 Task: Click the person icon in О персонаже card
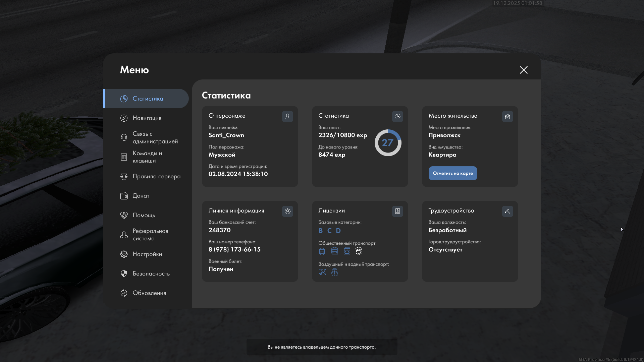287,116
